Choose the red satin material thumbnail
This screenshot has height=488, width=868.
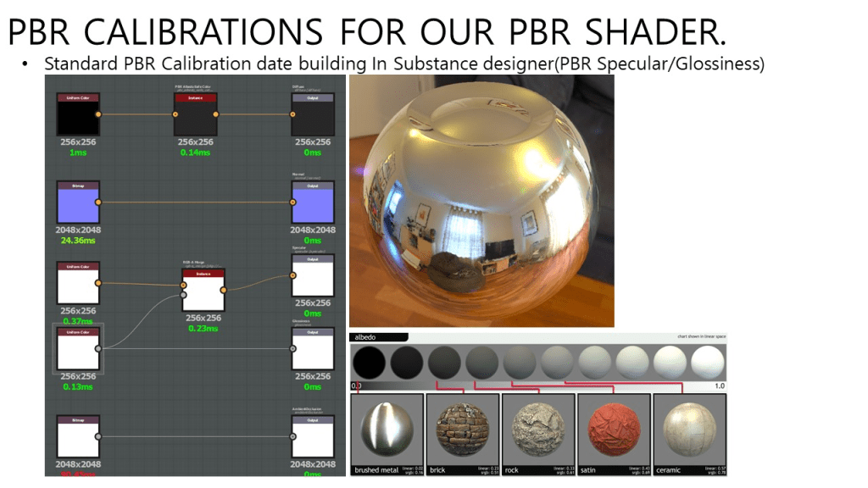click(x=614, y=430)
